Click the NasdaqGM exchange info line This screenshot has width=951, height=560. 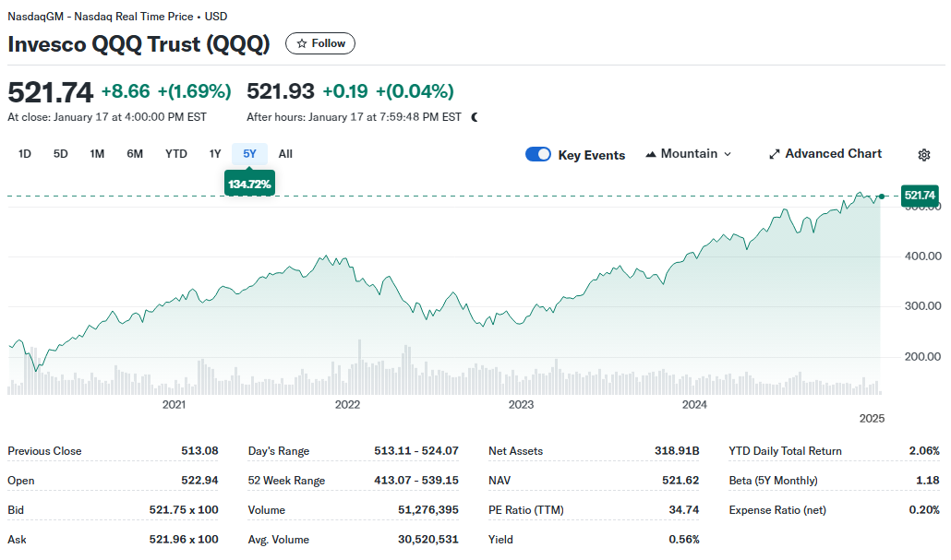(117, 17)
